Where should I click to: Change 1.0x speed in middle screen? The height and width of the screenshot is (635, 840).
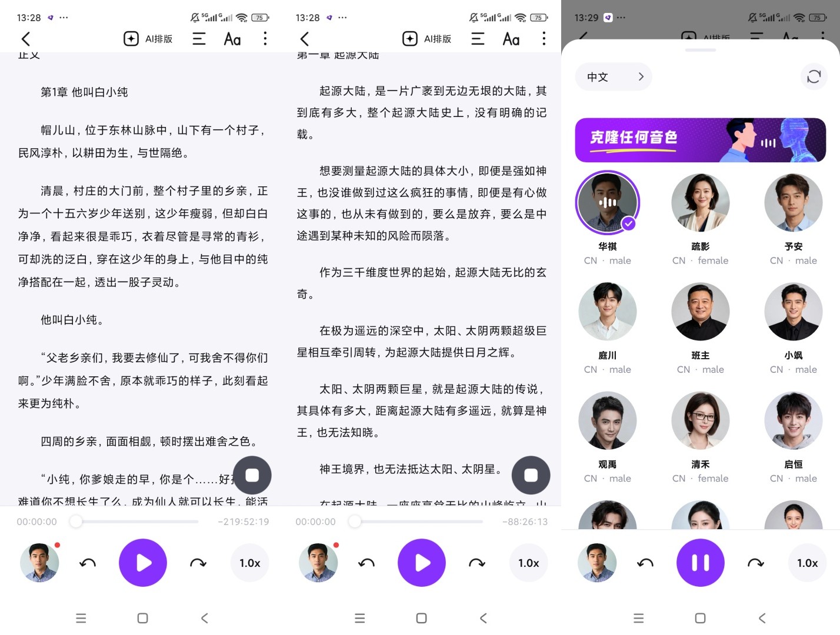coord(529,563)
